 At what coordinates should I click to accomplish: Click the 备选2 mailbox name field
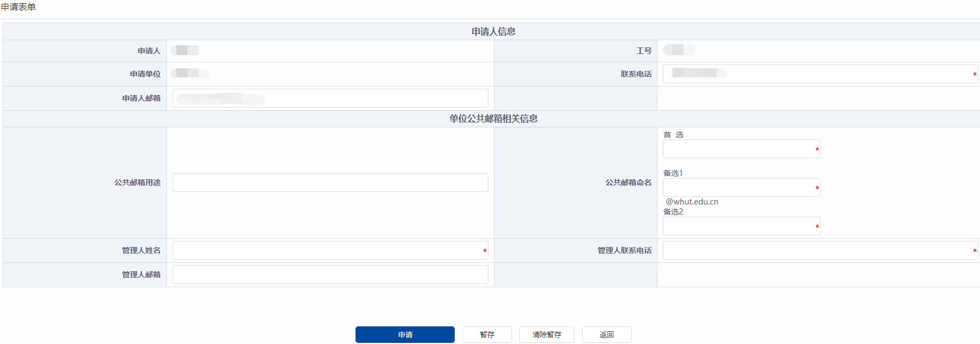[741, 226]
